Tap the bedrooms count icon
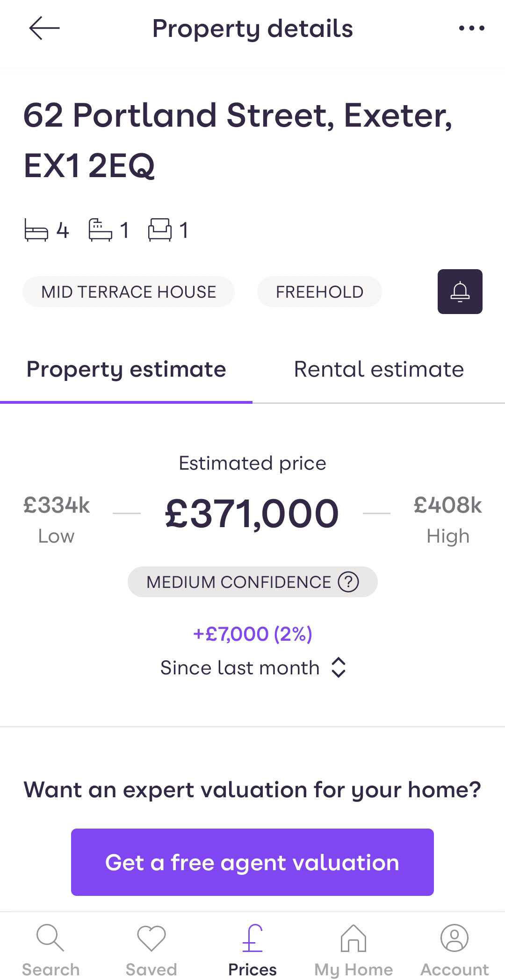The width and height of the screenshot is (505, 980). (x=36, y=230)
